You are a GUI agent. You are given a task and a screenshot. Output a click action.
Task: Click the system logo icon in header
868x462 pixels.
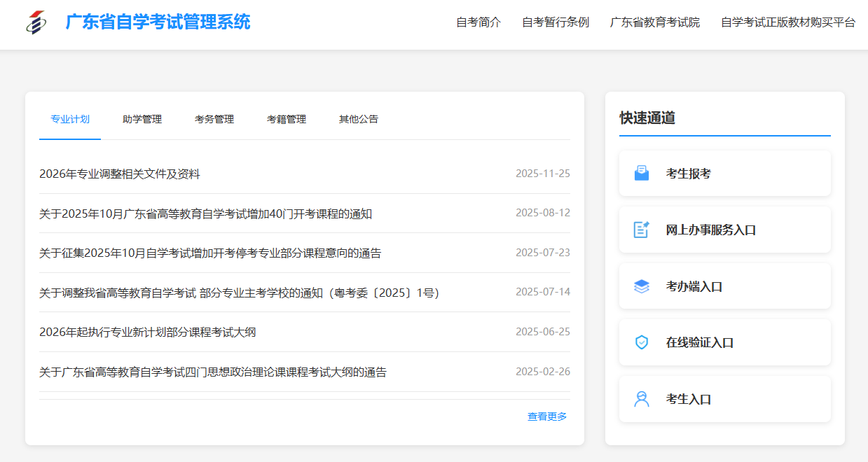tap(36, 22)
